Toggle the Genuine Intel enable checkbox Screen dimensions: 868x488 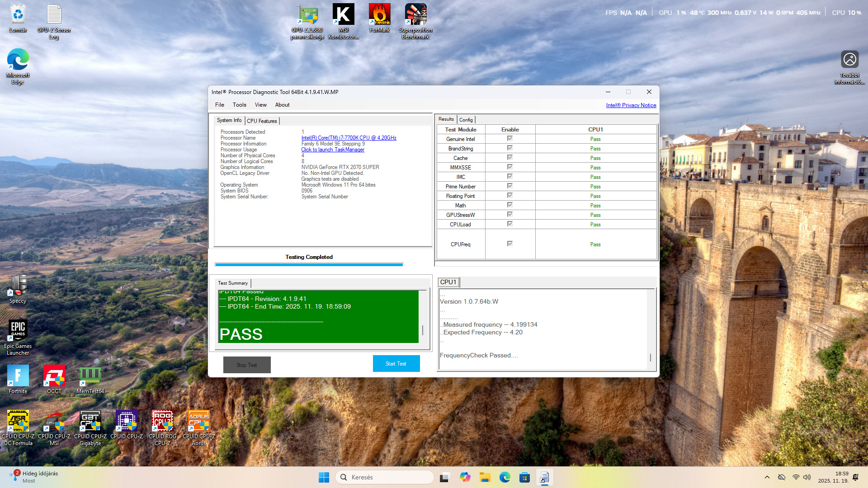(x=510, y=139)
